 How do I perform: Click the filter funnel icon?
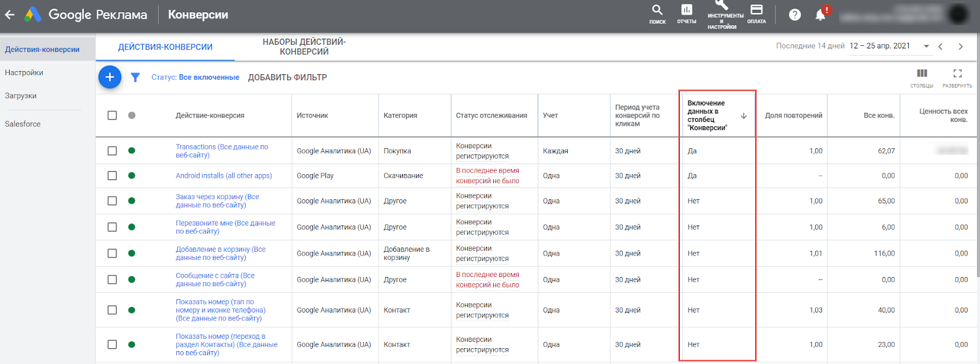click(135, 77)
